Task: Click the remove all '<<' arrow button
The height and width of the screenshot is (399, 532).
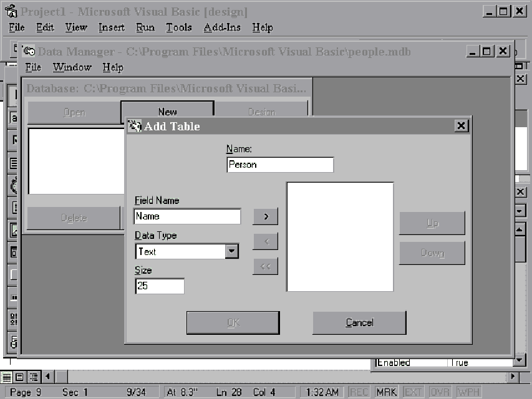Action: 265,266
